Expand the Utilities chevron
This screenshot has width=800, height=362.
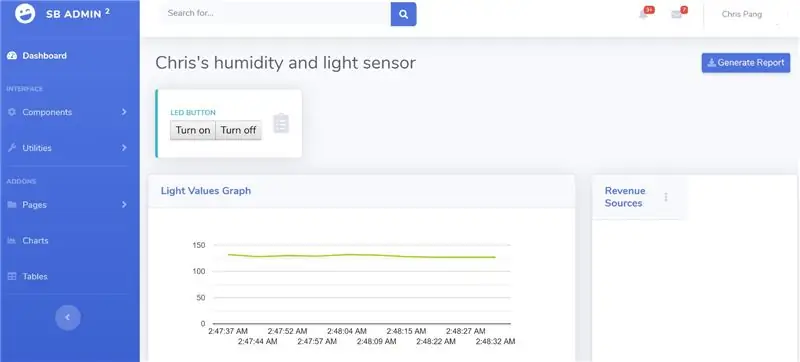(124, 148)
